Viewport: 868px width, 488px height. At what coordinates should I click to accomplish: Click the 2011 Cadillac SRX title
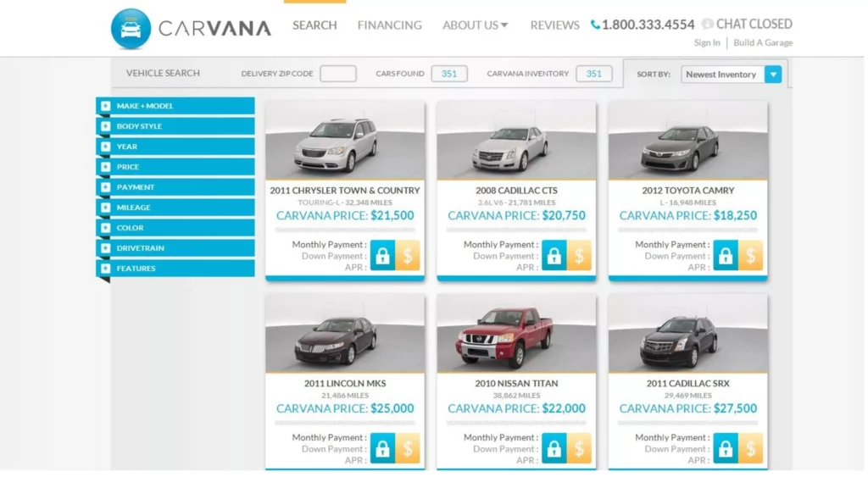pyautogui.click(x=688, y=384)
